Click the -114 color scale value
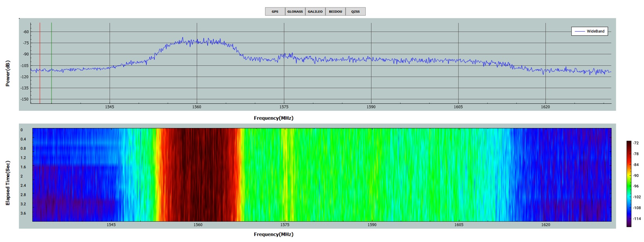Screen dimensions: 644x242 coord(637,219)
